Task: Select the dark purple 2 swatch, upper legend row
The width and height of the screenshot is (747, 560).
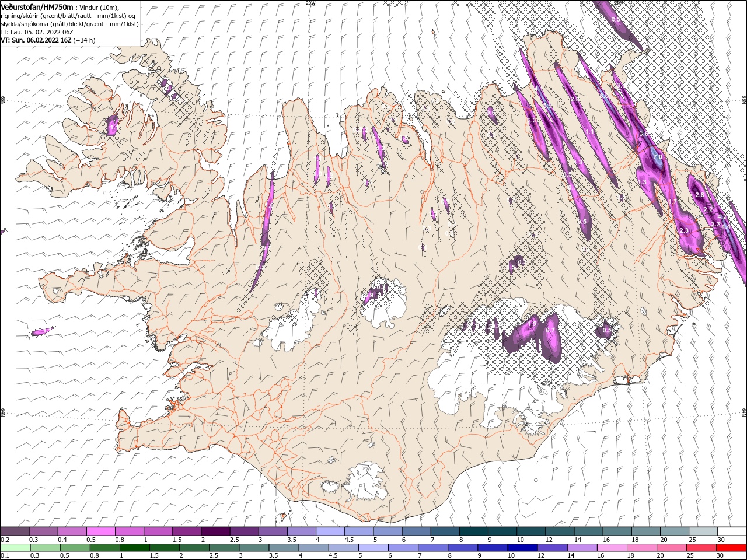Action: pyautogui.click(x=215, y=531)
